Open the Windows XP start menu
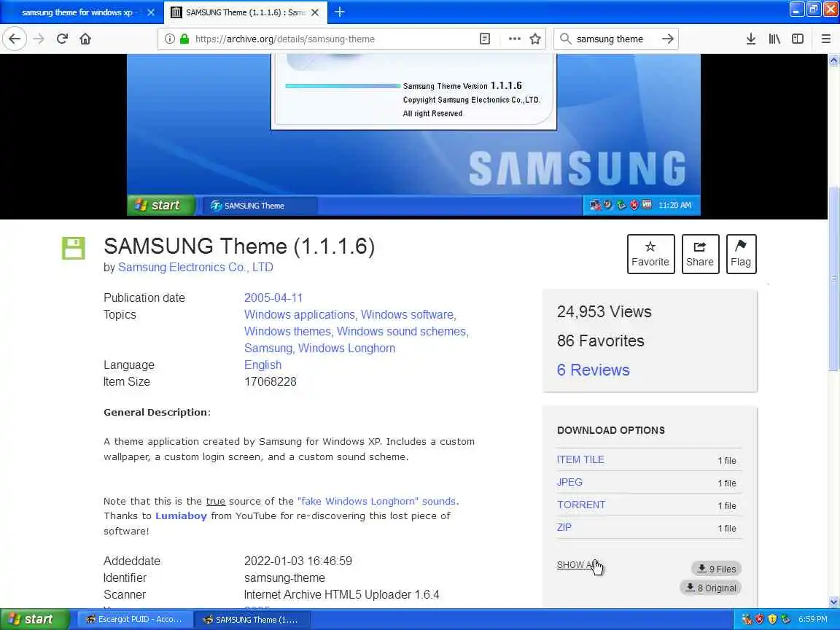840x630 pixels. pos(34,619)
